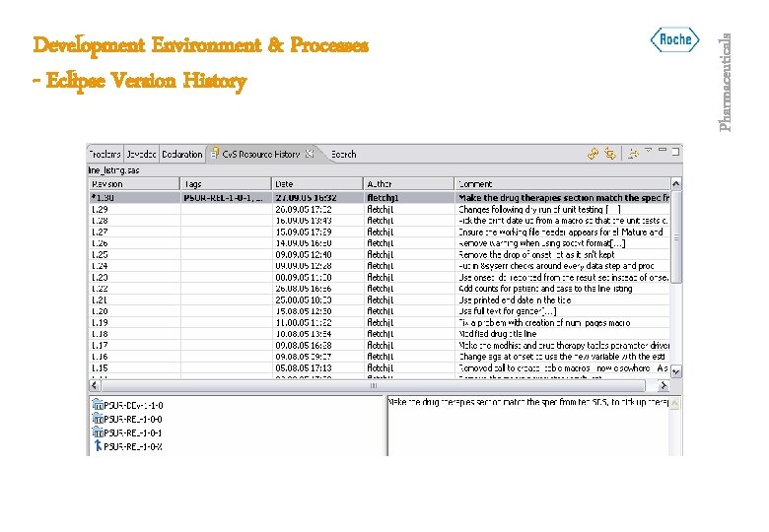Switch to the Declaration tab

coord(182,154)
